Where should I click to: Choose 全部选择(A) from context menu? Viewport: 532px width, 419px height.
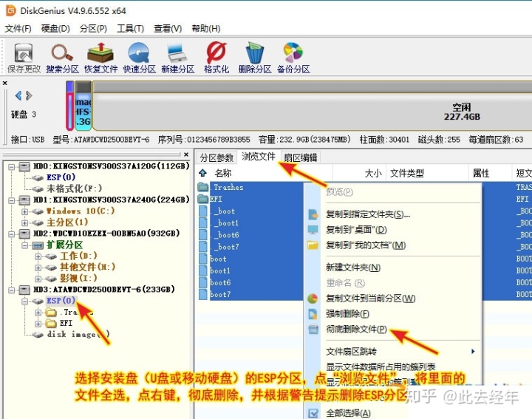point(348,413)
